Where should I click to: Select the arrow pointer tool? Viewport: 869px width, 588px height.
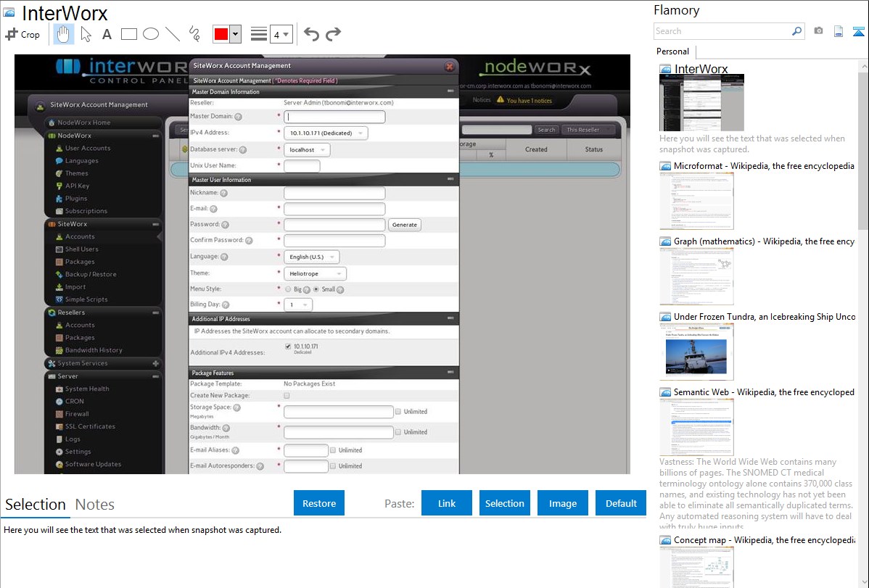[86, 34]
